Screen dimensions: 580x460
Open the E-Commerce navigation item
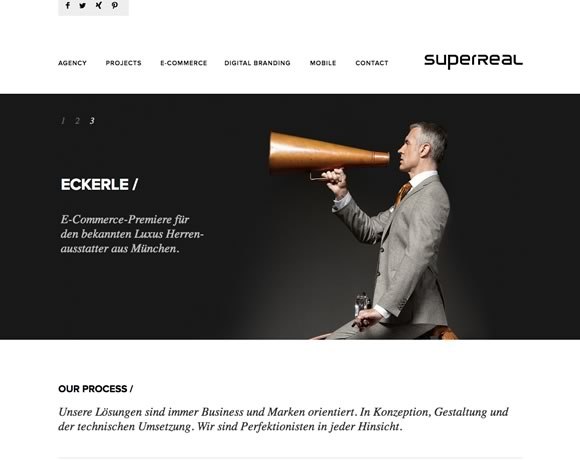pyautogui.click(x=183, y=63)
